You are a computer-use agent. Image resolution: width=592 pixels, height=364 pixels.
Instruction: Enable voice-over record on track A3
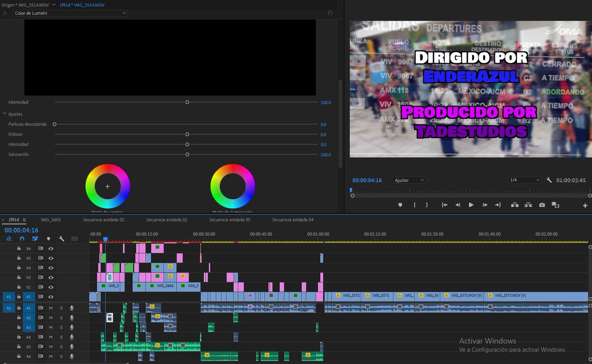(72, 327)
